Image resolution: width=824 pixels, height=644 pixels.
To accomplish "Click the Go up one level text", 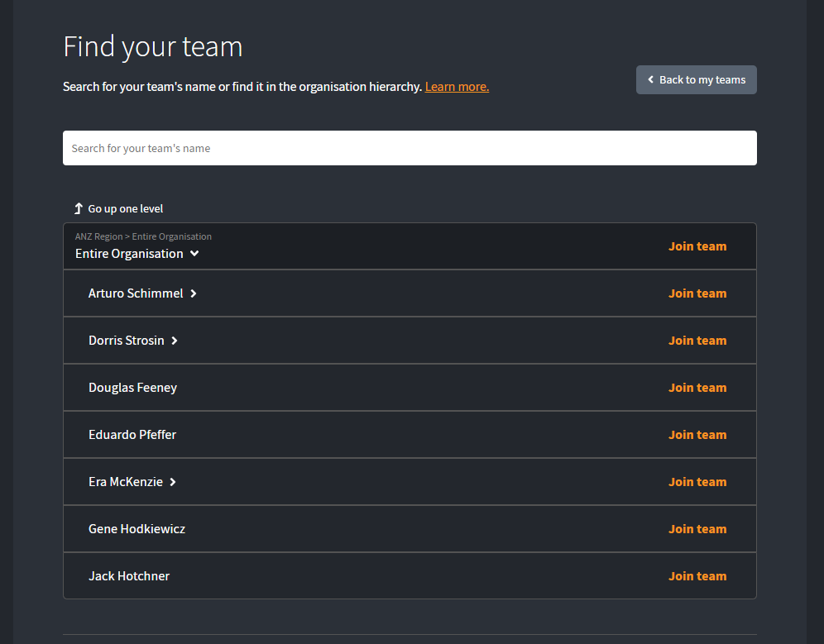I will click(x=126, y=208).
